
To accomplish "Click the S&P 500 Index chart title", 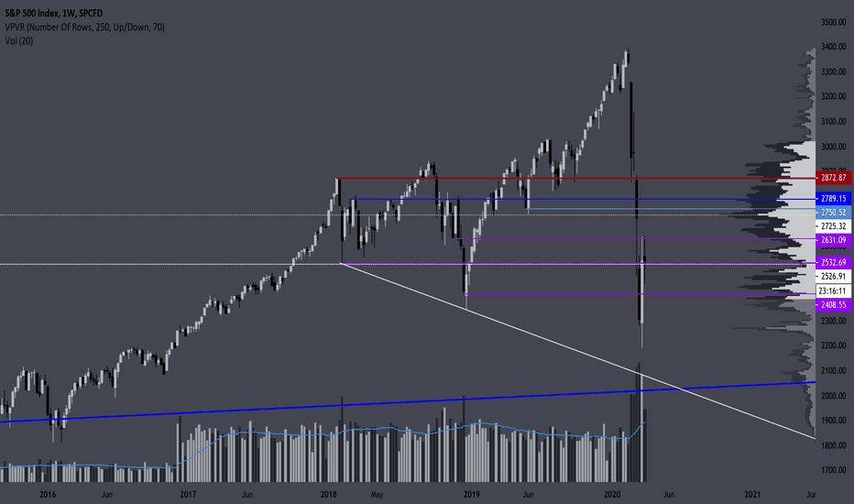I will (53, 13).
